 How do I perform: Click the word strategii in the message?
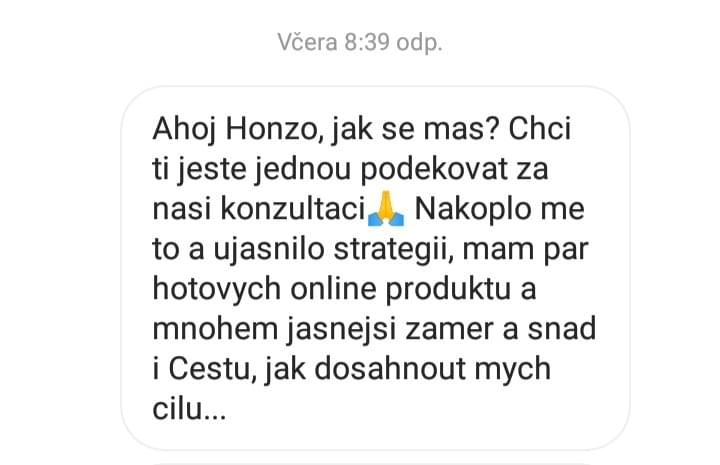[393, 250]
